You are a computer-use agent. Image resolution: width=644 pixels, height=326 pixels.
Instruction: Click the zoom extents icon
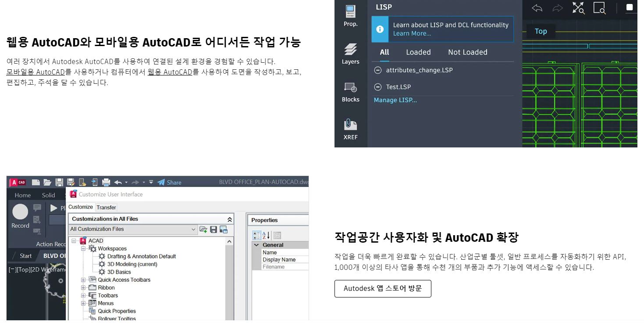(578, 8)
